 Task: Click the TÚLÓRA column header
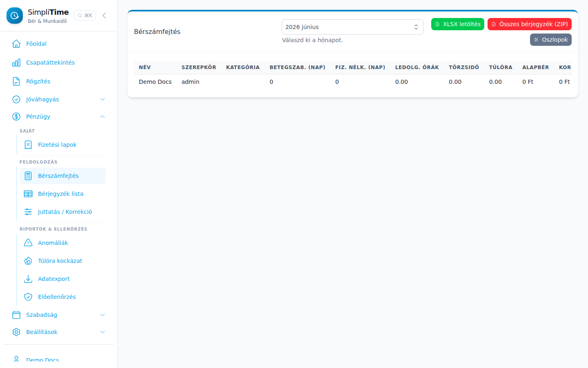pos(501,67)
